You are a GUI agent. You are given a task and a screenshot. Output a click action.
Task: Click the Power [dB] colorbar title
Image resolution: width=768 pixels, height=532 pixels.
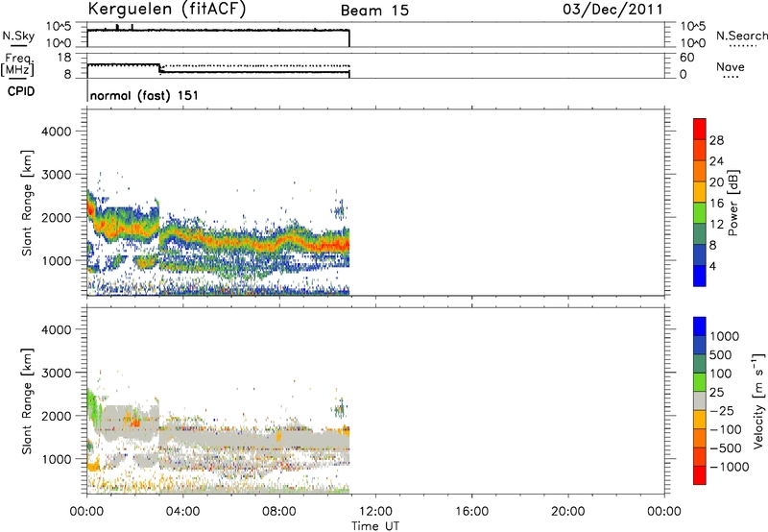click(x=733, y=203)
